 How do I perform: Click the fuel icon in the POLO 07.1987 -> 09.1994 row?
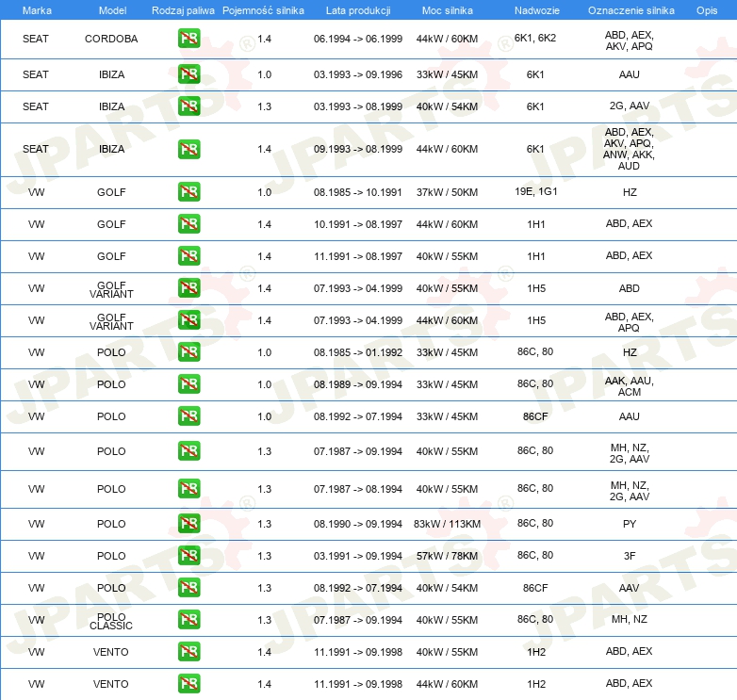click(188, 451)
